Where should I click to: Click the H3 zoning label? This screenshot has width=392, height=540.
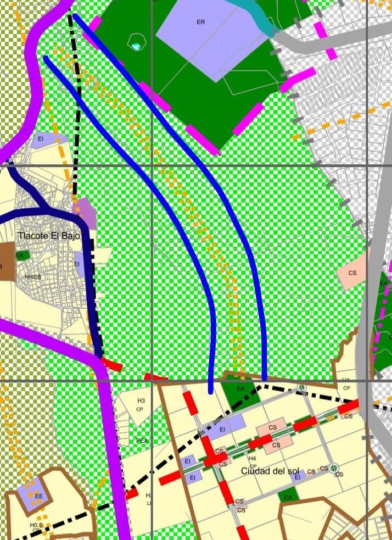tap(141, 400)
